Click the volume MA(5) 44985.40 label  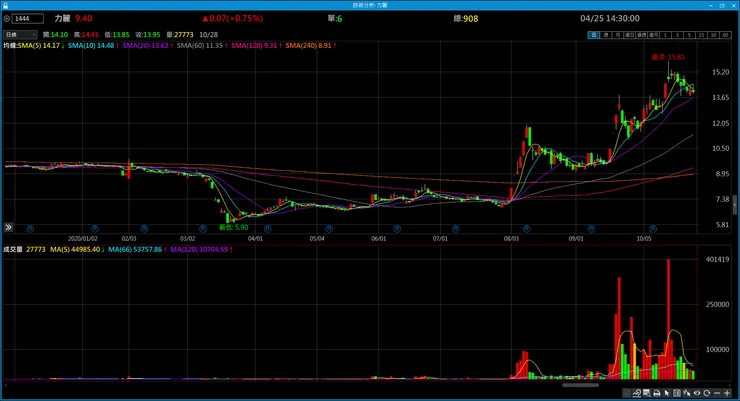[77, 249]
